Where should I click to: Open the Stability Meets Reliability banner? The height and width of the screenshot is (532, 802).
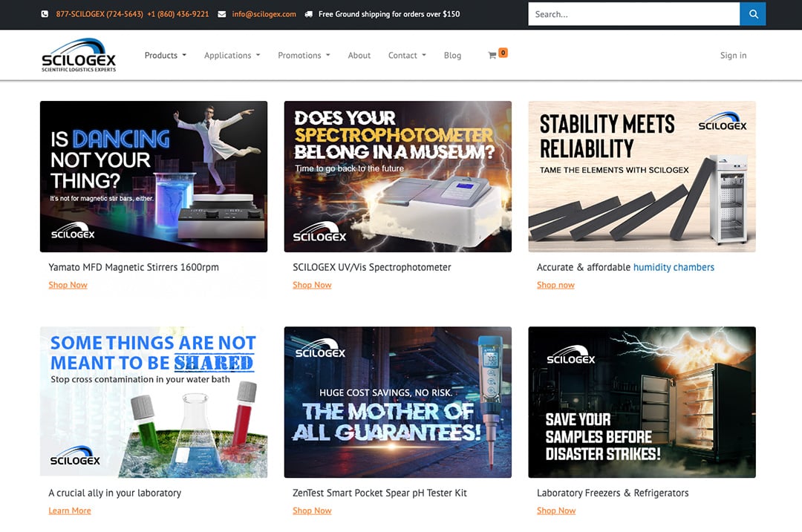[x=642, y=177]
